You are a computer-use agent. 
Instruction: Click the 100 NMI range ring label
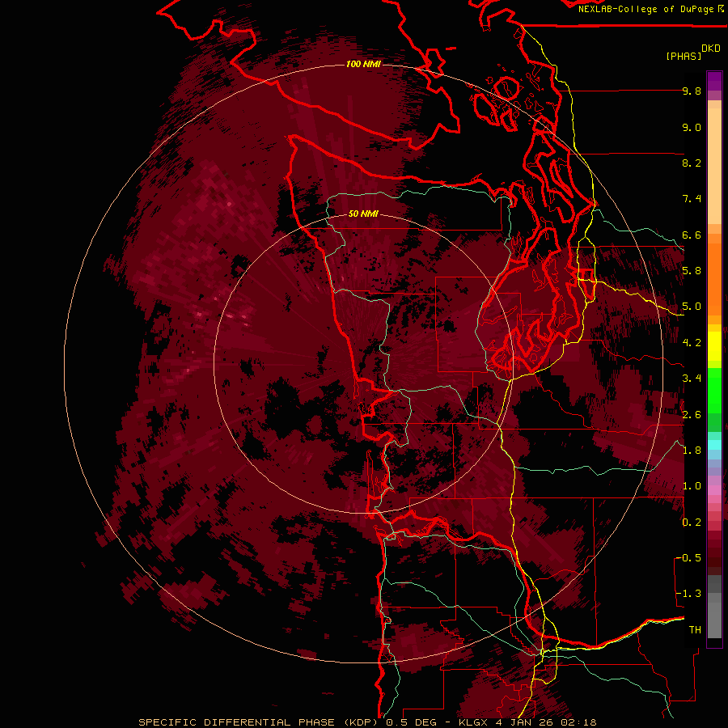pos(363,64)
